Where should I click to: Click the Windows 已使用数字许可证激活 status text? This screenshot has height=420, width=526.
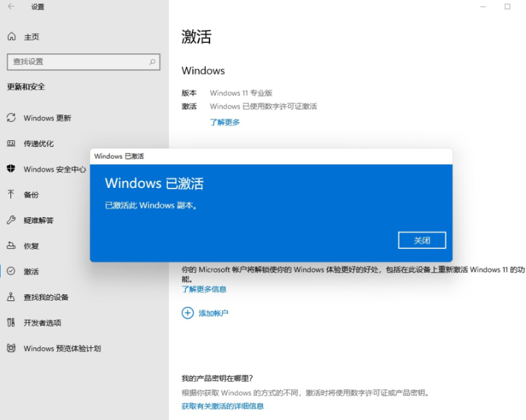coord(263,107)
